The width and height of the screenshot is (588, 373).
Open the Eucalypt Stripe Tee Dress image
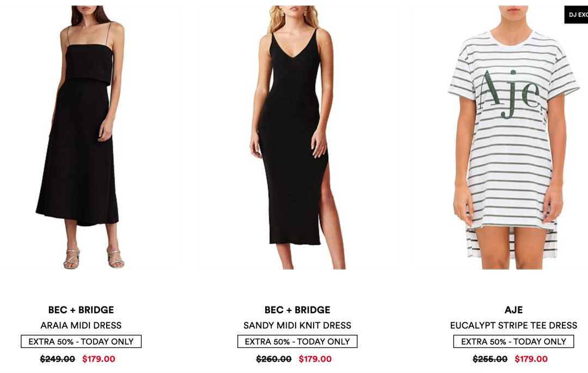coord(513,137)
